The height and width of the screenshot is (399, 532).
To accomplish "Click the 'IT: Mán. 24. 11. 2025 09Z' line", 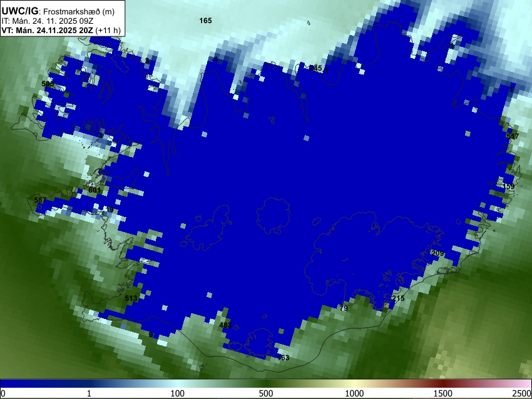I will point(48,21).
